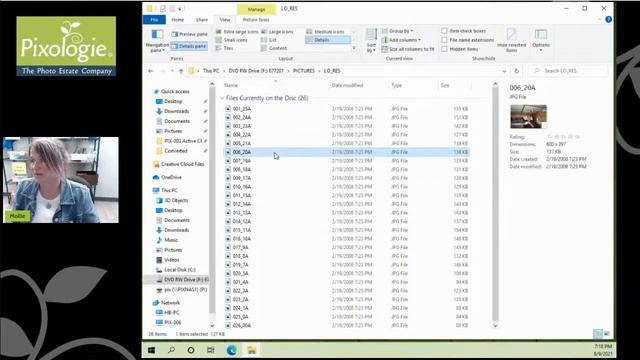Switch to large thumbnails view button

[x=607, y=334]
